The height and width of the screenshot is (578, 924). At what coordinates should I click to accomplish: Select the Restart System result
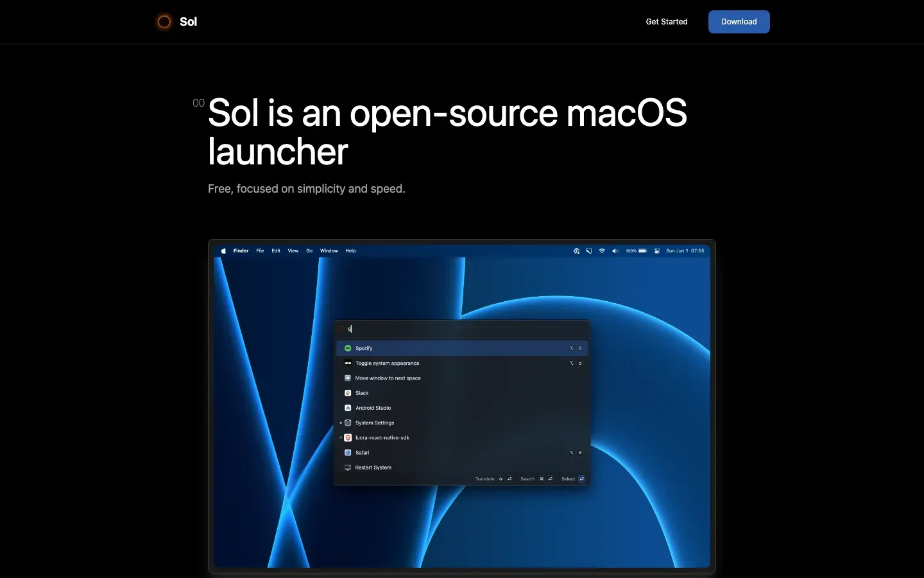[462, 468]
